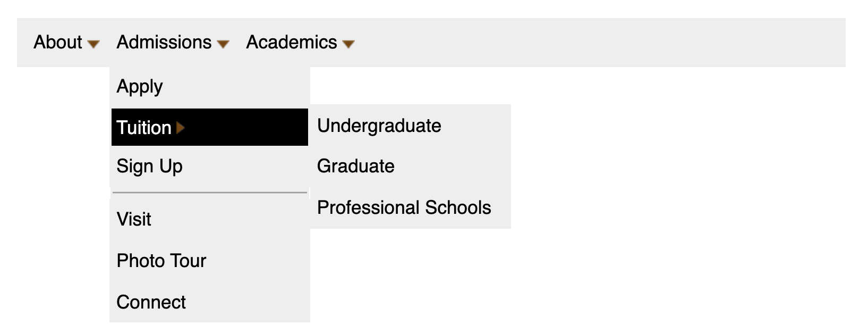Go to Undergraduate tuition
The height and width of the screenshot is (333, 868).
[379, 126]
